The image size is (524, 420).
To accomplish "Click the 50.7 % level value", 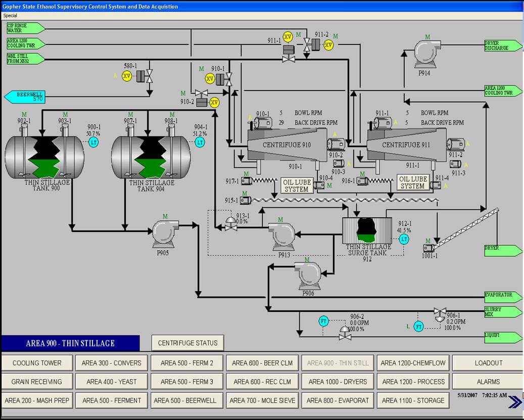I will (93, 133).
